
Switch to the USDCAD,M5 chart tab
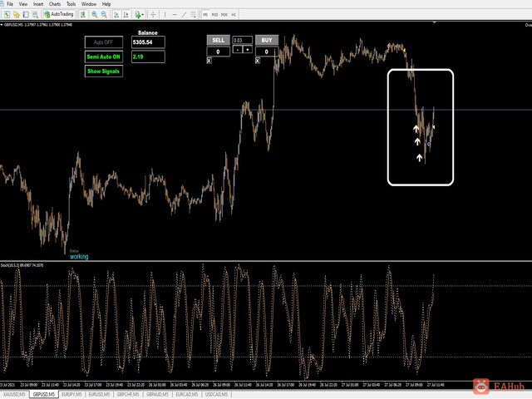click(216, 394)
